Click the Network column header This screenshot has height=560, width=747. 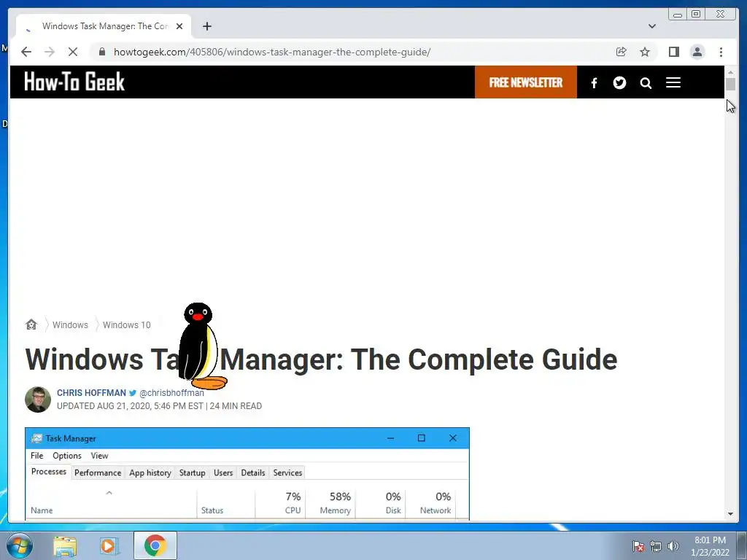click(436, 510)
